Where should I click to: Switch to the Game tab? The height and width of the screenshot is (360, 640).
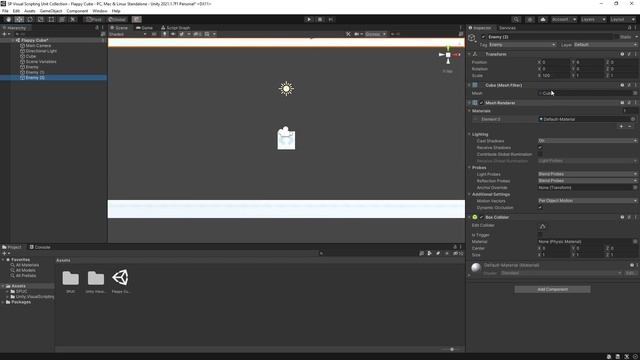tap(144, 28)
